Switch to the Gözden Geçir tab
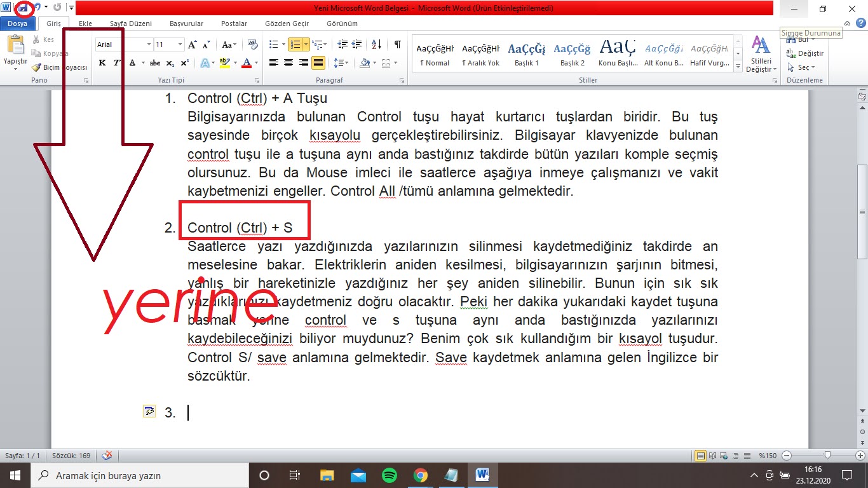The width and height of the screenshot is (868, 488). (x=287, y=24)
